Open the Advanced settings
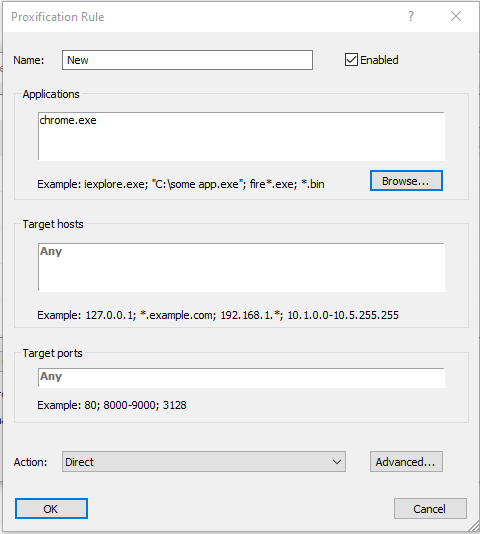480x534 pixels. coord(406,462)
